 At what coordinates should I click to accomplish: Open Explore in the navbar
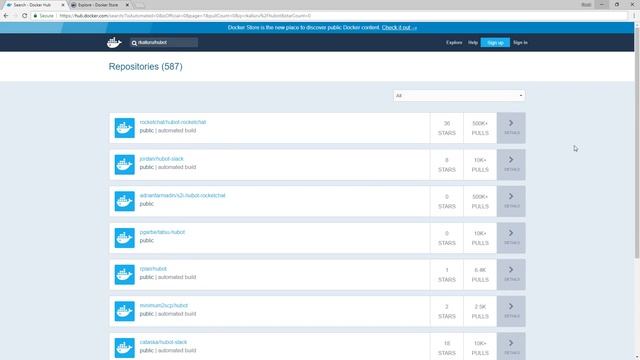tap(454, 42)
